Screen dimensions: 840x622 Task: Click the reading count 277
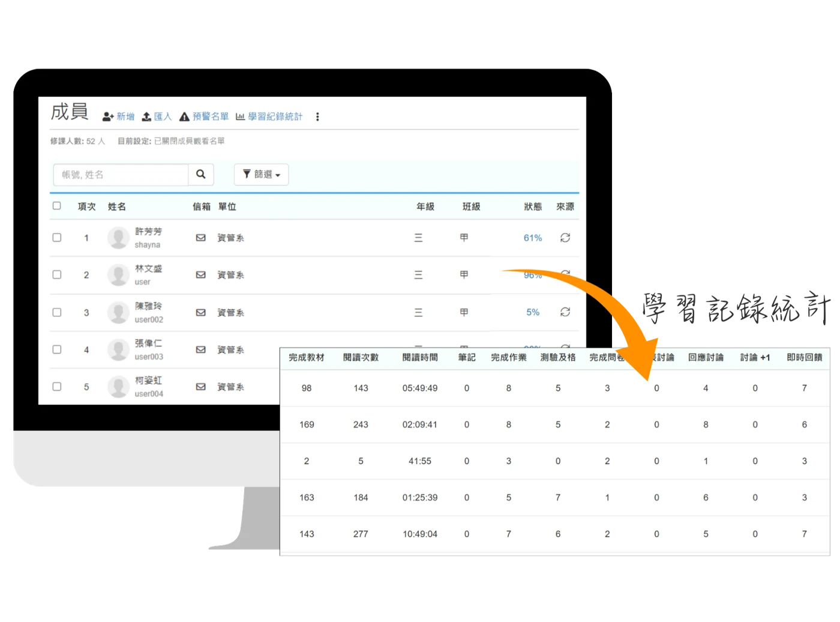[x=361, y=534]
